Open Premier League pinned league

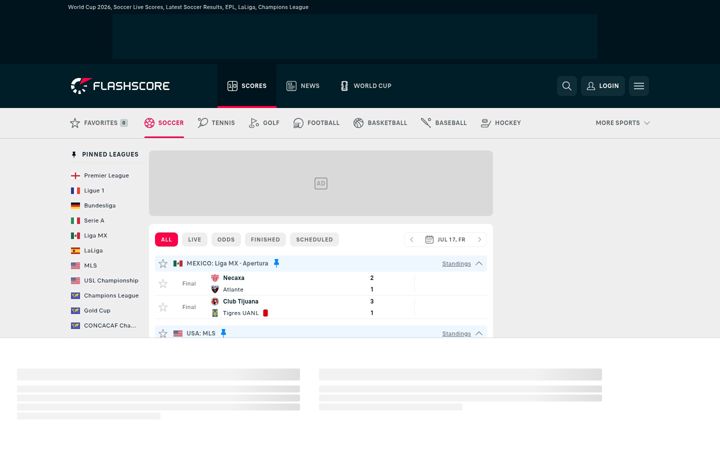(100, 175)
